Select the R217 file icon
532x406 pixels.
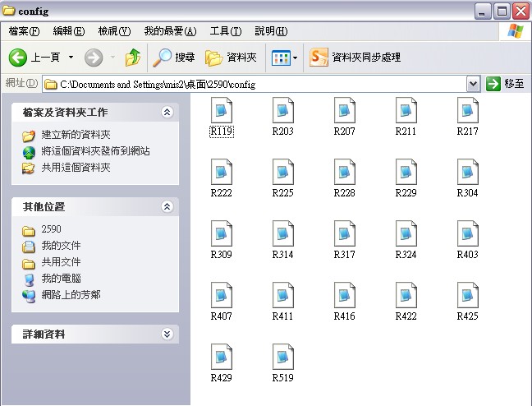467,110
